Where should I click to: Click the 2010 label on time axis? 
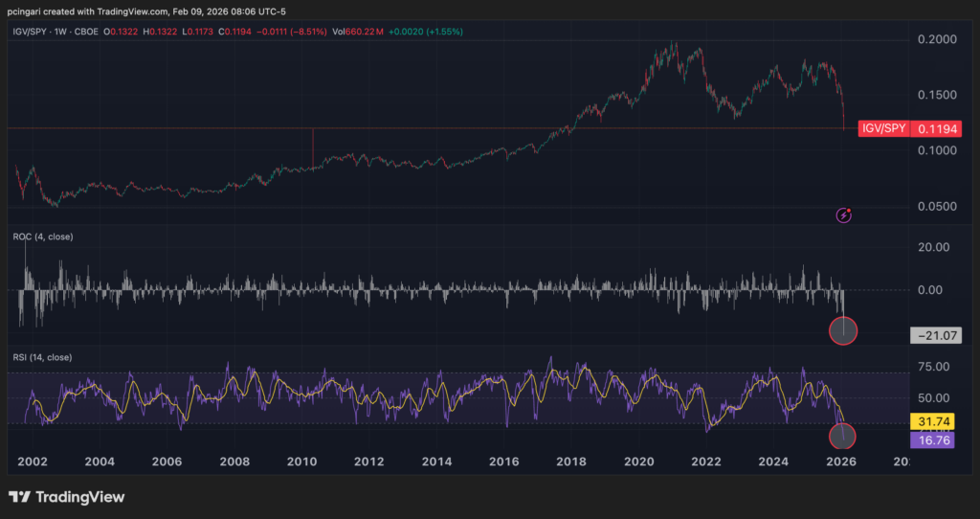pyautogui.click(x=301, y=463)
